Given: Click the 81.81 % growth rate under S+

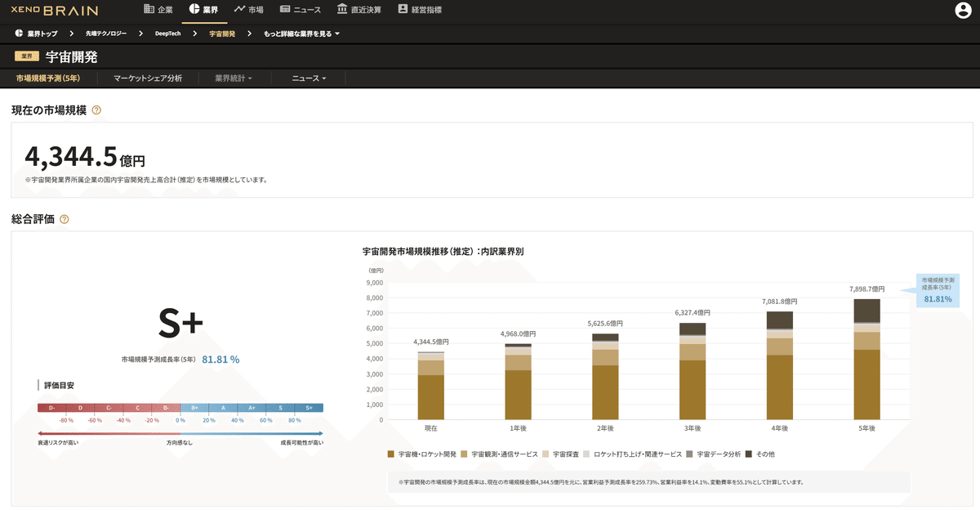Looking at the screenshot, I should point(220,359).
